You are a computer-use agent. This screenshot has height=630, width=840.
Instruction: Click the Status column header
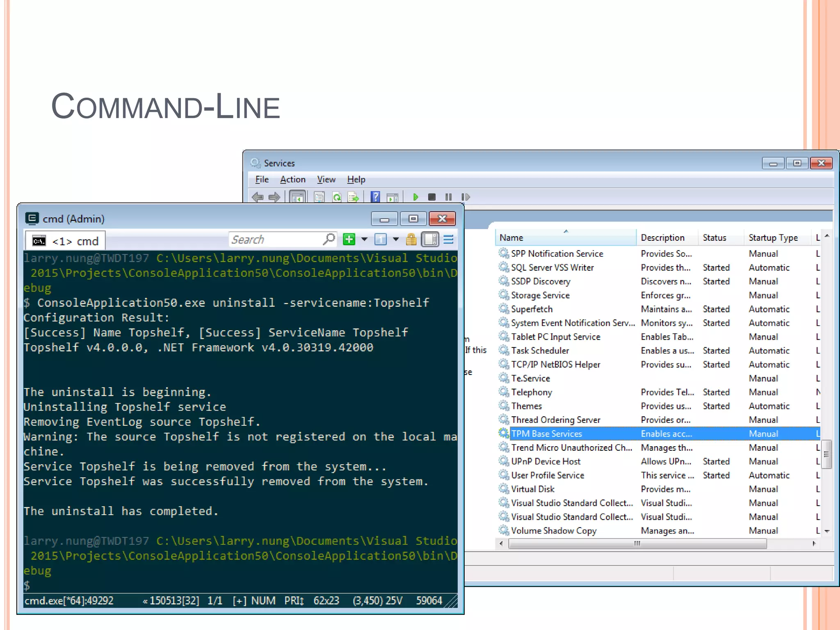tap(721, 237)
